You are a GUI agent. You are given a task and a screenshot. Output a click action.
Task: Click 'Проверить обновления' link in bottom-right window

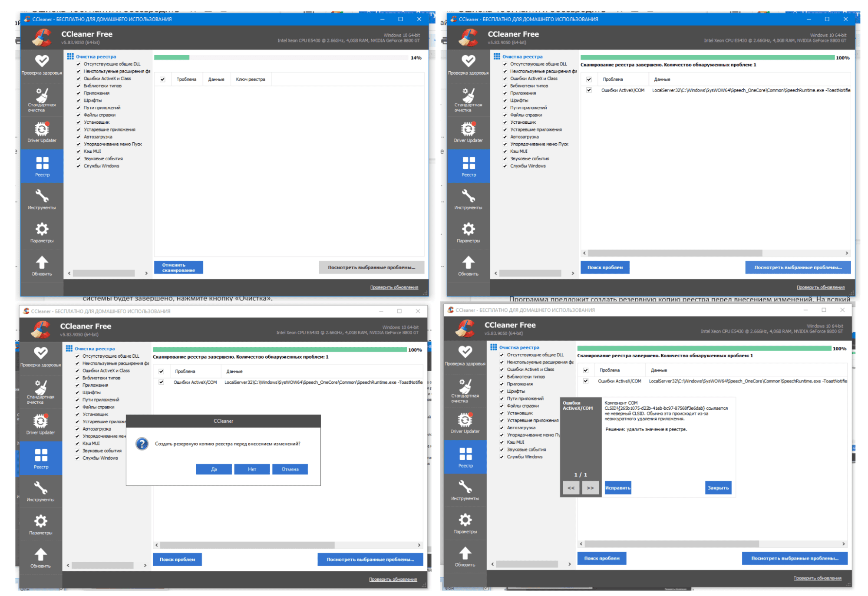pos(818,578)
